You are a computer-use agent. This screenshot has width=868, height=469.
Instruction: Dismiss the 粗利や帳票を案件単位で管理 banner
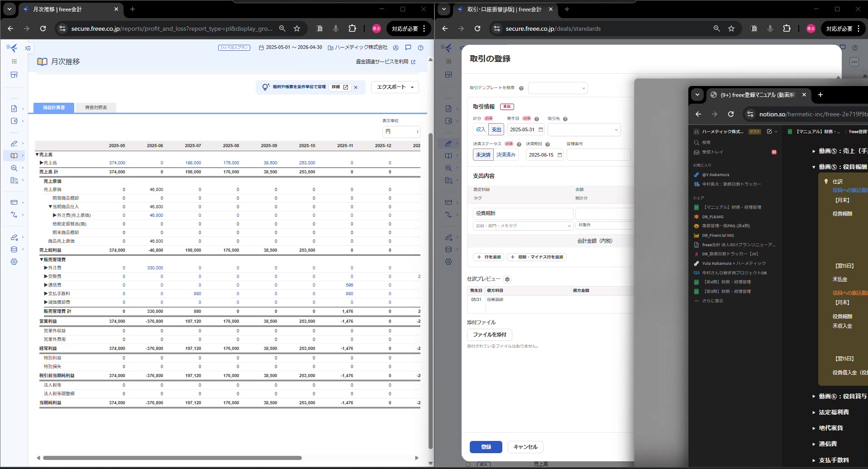pos(356,87)
